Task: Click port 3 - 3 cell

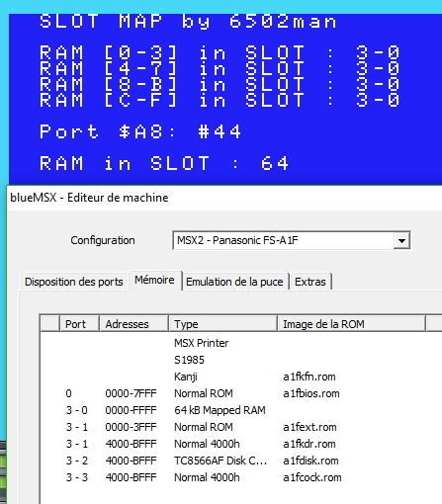Action: click(77, 477)
